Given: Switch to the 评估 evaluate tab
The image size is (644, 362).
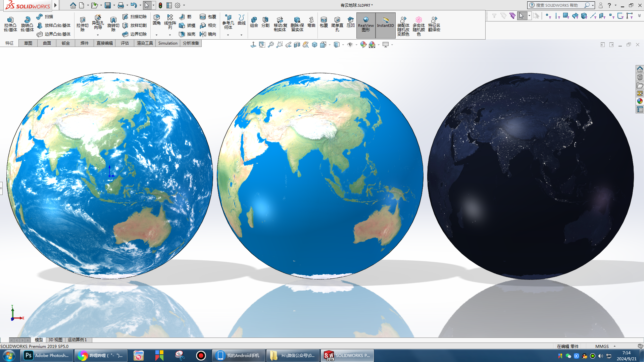Looking at the screenshot, I should pos(125,43).
